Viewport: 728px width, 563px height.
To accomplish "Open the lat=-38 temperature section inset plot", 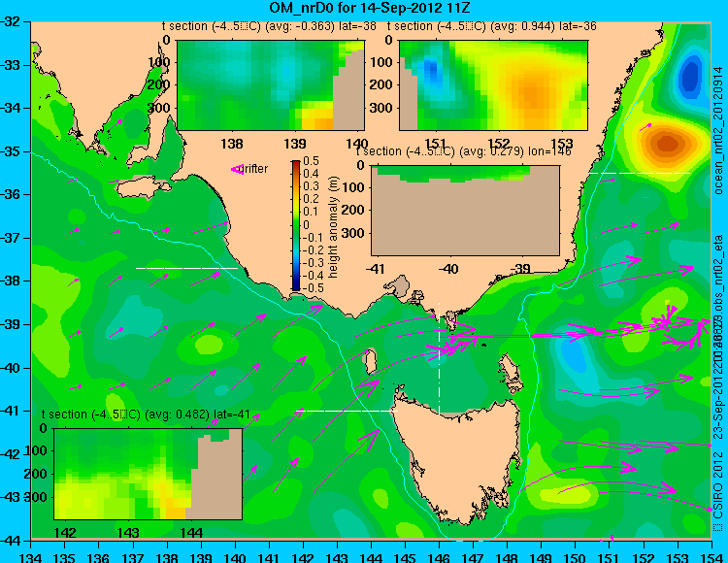I will 271,85.
